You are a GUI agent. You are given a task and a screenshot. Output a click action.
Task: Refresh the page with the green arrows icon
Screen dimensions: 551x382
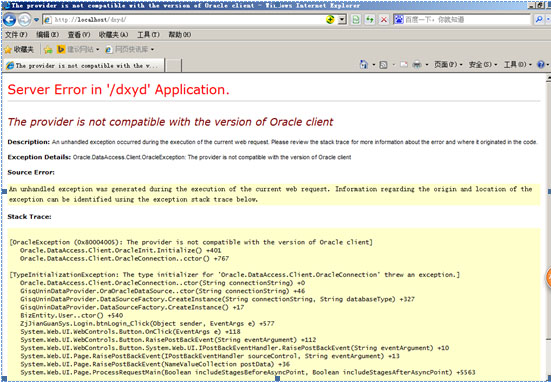369,20
